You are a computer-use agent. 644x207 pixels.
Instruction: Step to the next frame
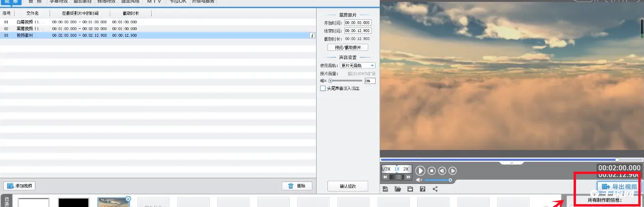click(453, 171)
